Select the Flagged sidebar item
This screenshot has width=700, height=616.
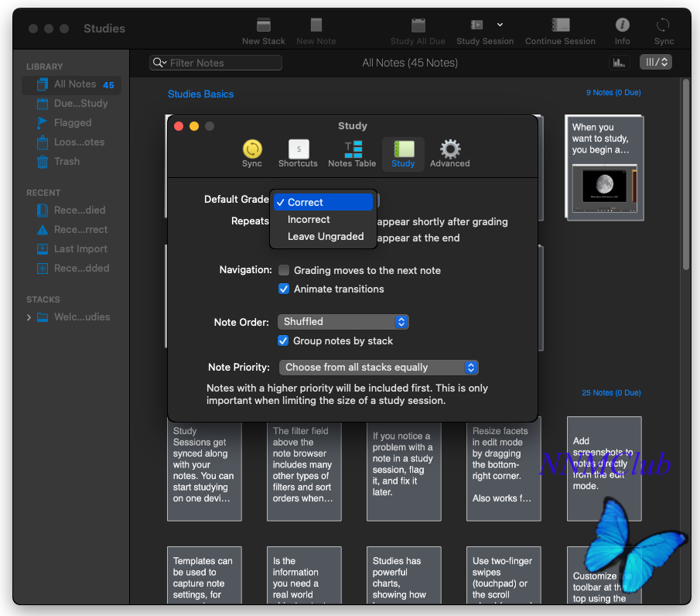pyautogui.click(x=71, y=123)
